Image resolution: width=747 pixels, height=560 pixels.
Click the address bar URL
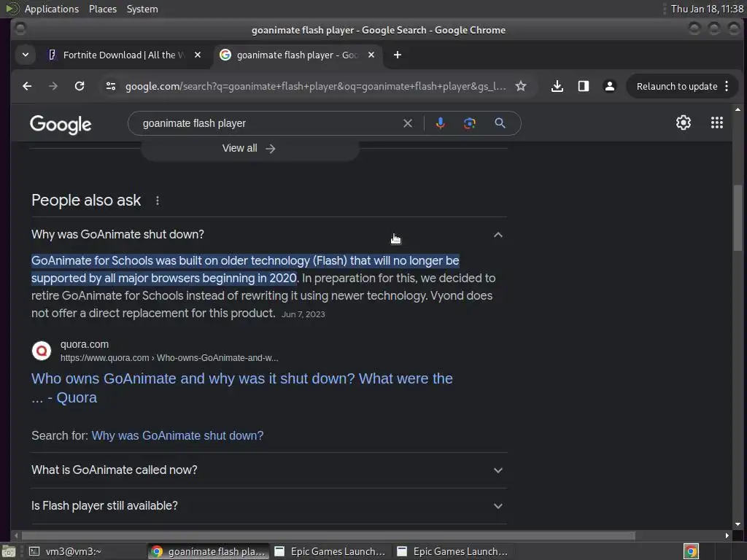[x=315, y=86]
